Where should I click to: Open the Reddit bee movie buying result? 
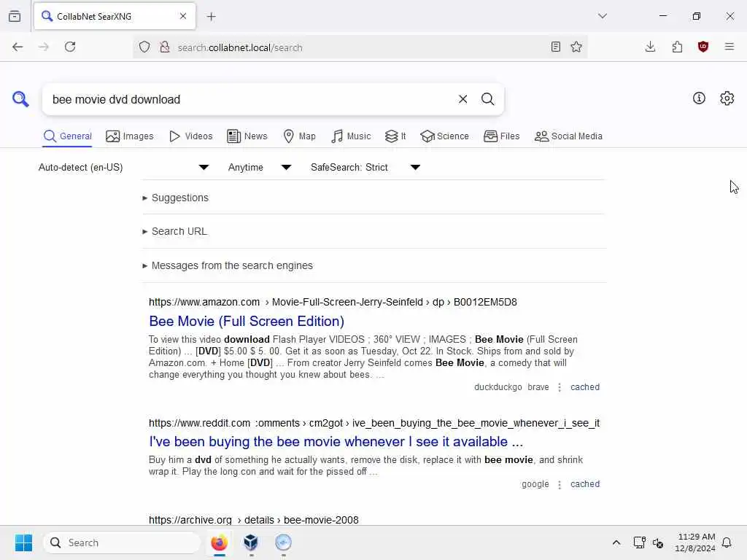pos(336,442)
